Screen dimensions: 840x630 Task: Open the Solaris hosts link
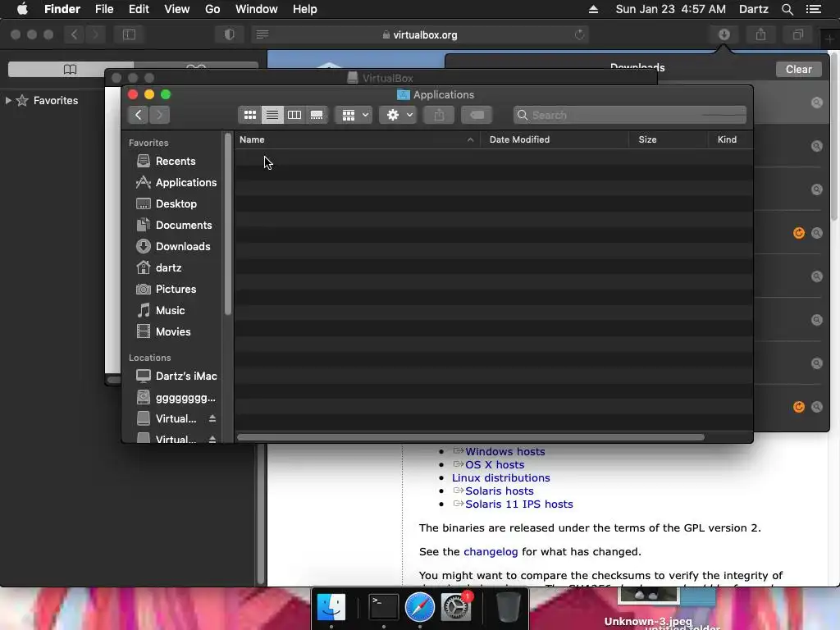tap(500, 491)
